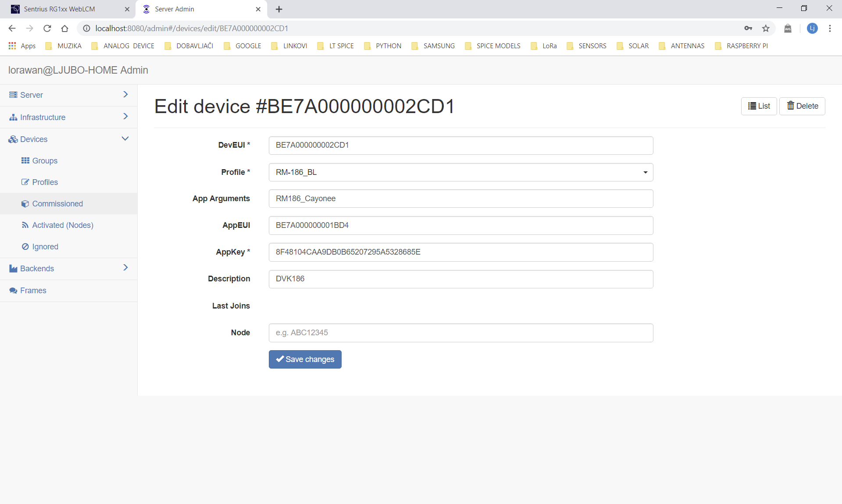Open the Apps grid shortcut
The height and width of the screenshot is (504, 842).
tap(22, 46)
